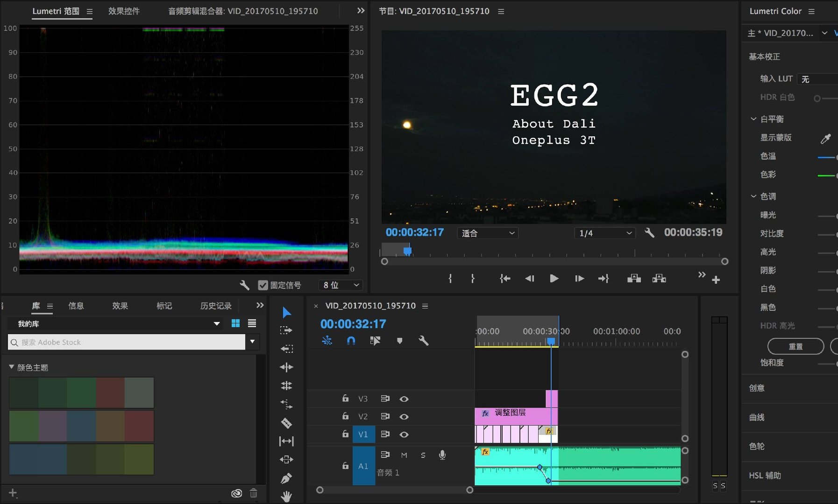Solo audio track A1
Image resolution: width=838 pixels, height=504 pixels.
pyautogui.click(x=423, y=455)
